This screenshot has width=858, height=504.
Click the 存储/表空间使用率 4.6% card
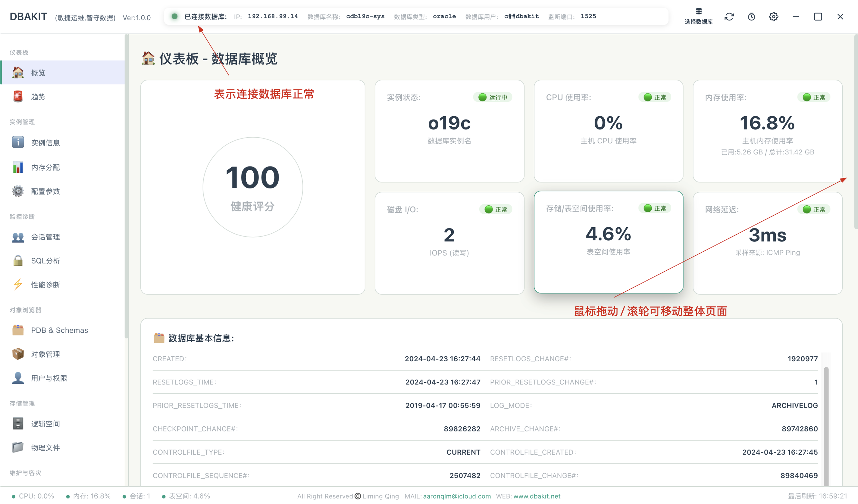[608, 242]
